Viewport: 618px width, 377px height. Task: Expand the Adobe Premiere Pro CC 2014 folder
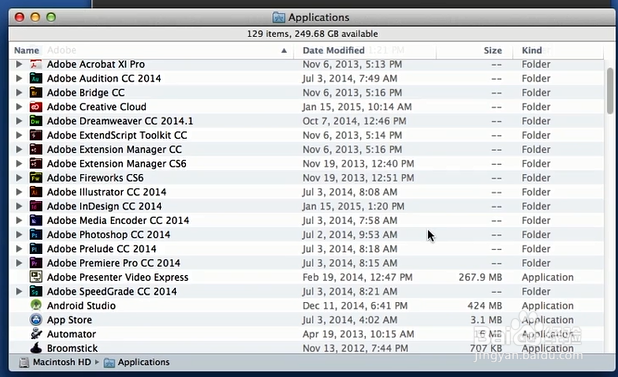19,263
